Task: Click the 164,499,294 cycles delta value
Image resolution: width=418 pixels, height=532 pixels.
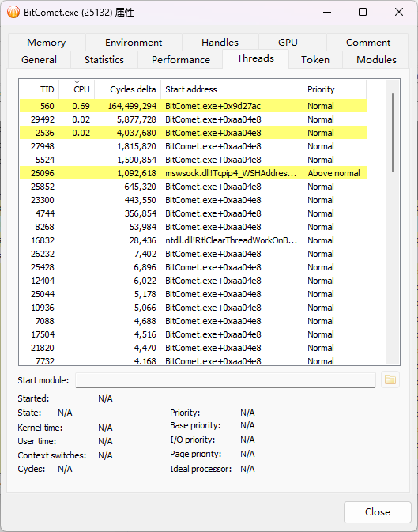Action: (132, 106)
